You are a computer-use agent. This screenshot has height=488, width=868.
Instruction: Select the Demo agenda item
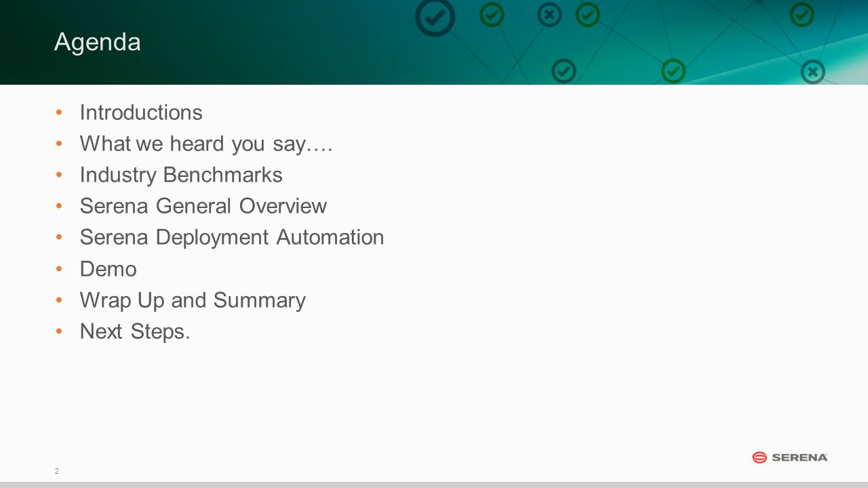point(108,269)
